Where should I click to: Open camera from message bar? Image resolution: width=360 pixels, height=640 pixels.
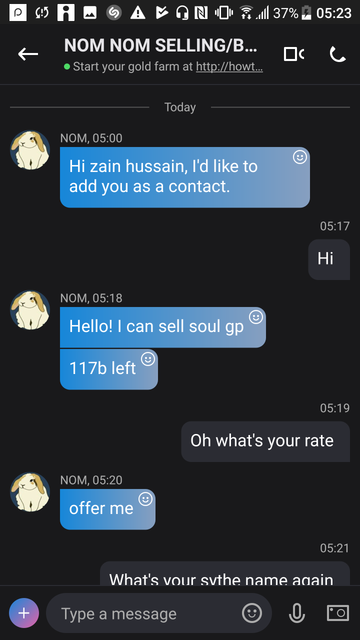338,612
